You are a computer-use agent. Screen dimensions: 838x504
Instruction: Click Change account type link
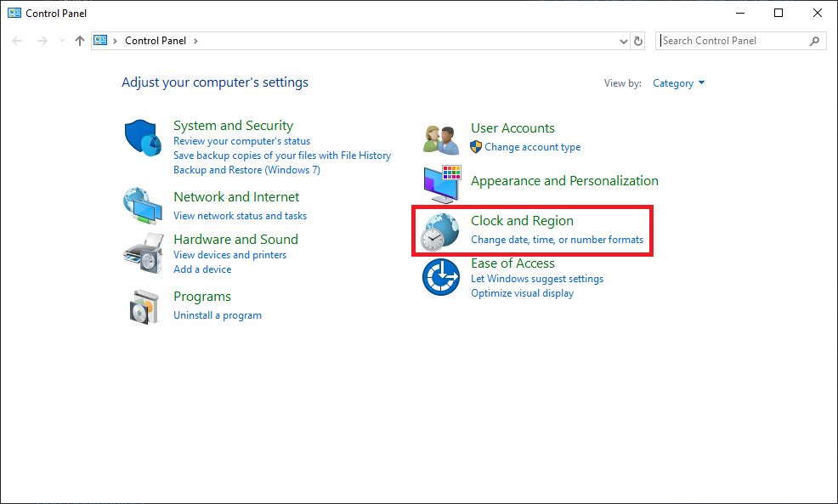532,147
